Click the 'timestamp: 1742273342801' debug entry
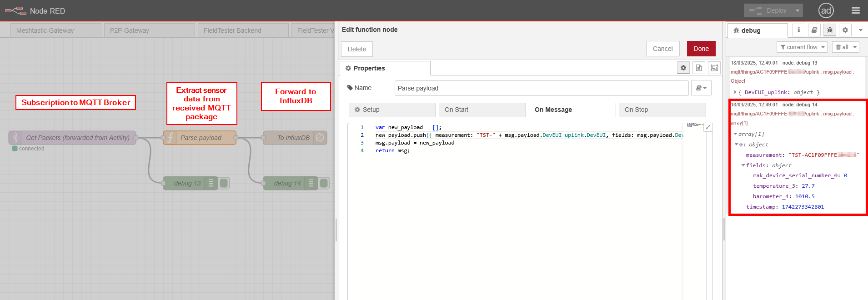Screen dimensions: 868x300 785,207
